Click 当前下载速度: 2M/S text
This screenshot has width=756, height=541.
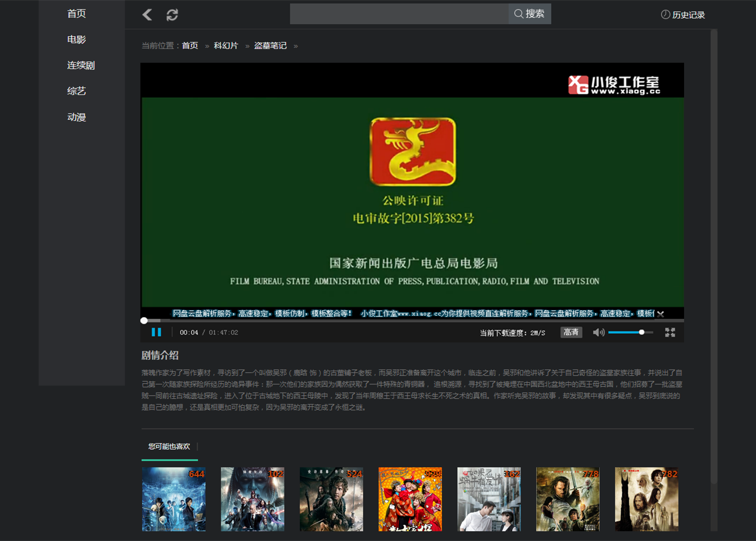click(x=512, y=333)
